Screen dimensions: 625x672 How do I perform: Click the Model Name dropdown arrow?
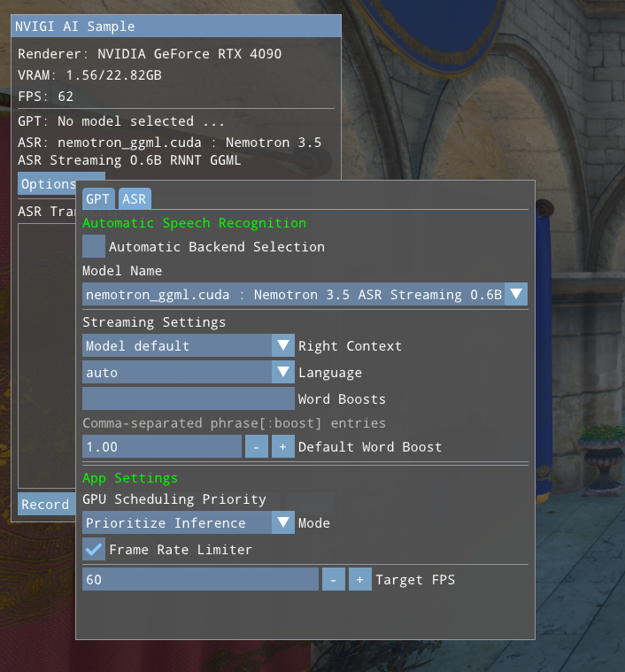(516, 294)
